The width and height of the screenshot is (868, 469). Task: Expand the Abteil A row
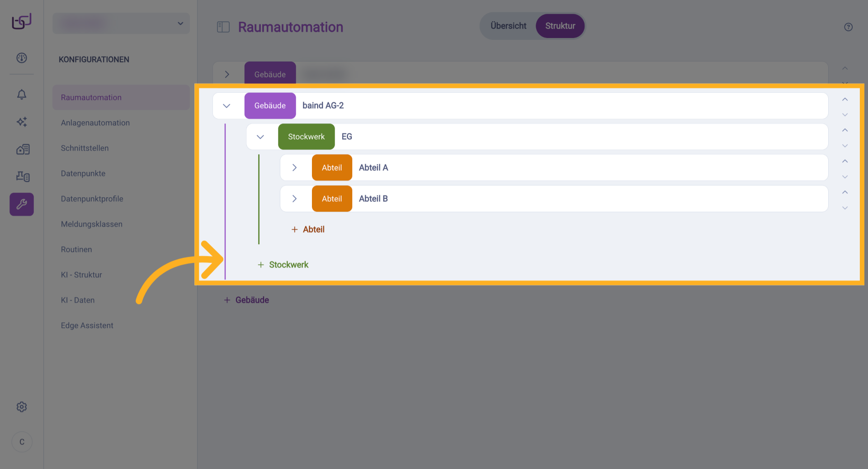[x=294, y=168]
